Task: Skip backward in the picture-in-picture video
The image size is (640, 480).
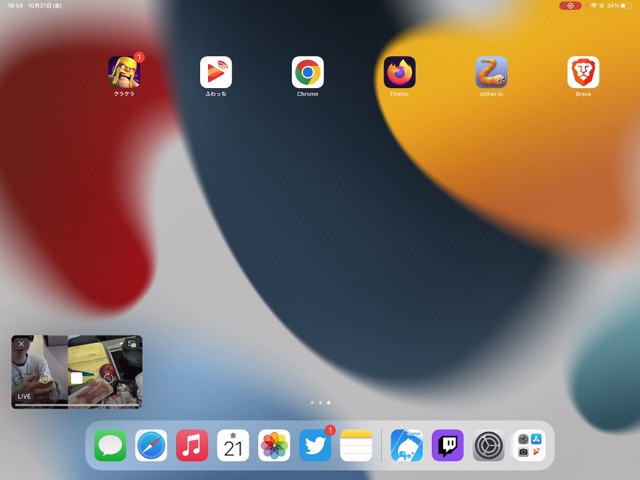Action: tap(44, 379)
